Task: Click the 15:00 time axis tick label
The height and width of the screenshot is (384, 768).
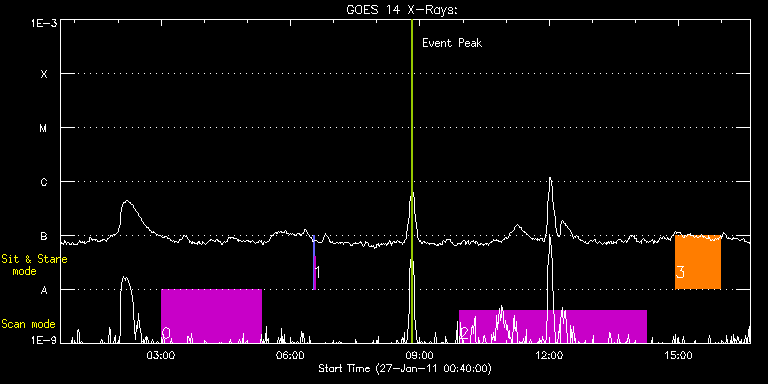Action: point(678,355)
